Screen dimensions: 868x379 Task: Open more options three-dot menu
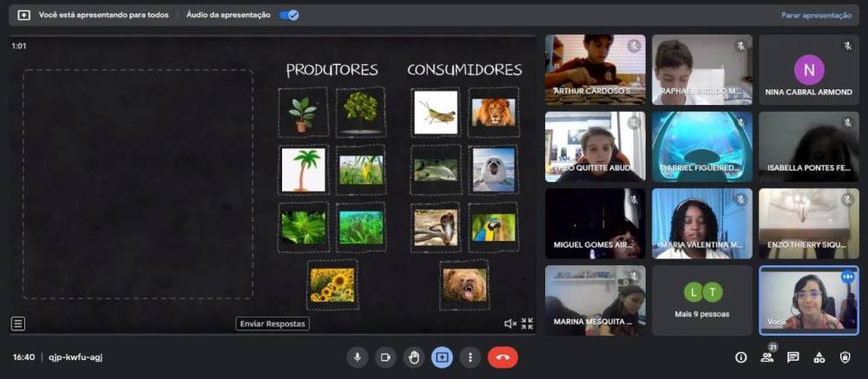click(470, 356)
